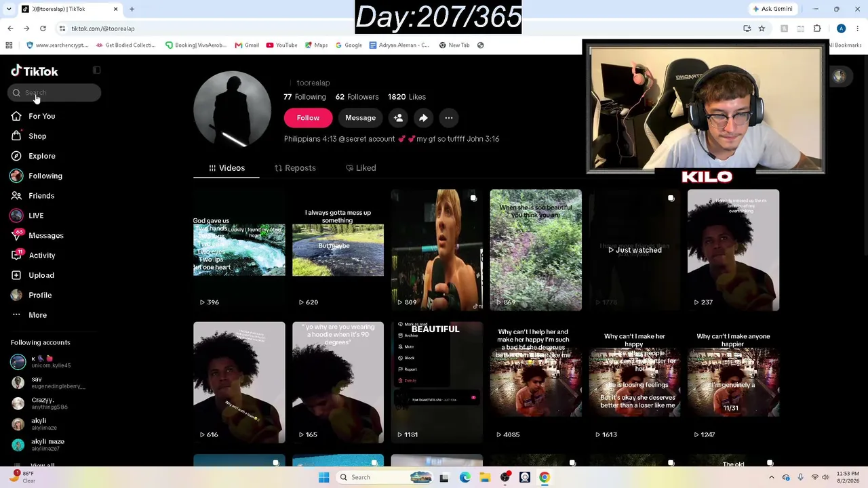Open the Chrome three-dot menu
The image size is (868, 488).
coord(859,28)
